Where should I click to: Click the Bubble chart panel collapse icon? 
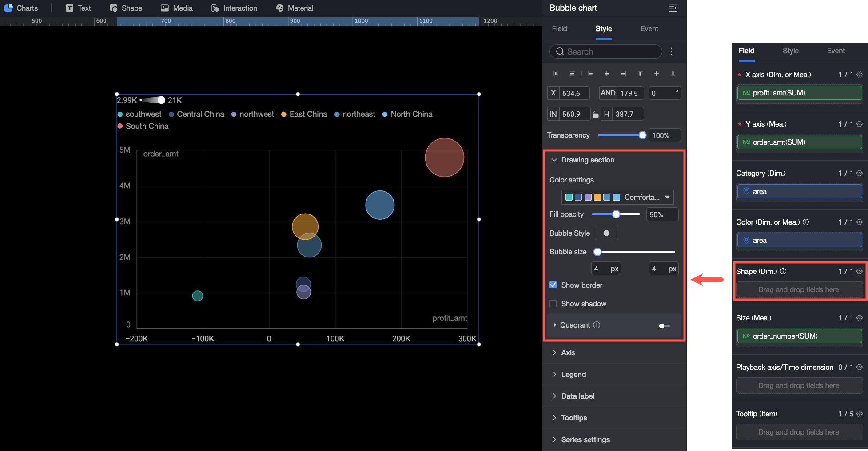coord(673,8)
